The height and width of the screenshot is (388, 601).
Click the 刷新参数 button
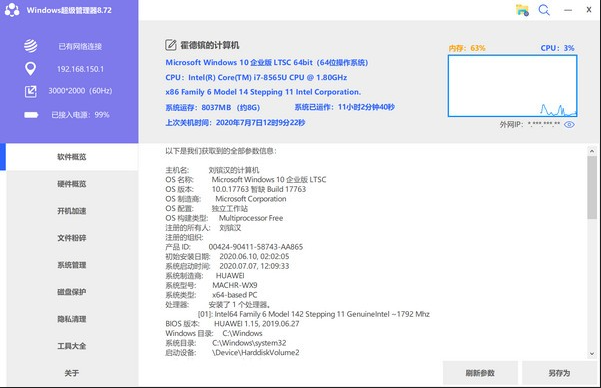coord(480,373)
